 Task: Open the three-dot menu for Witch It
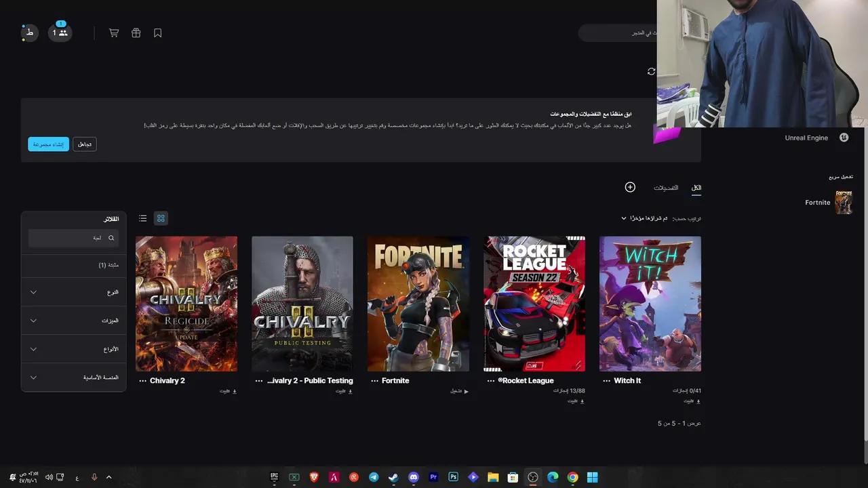[x=606, y=381]
